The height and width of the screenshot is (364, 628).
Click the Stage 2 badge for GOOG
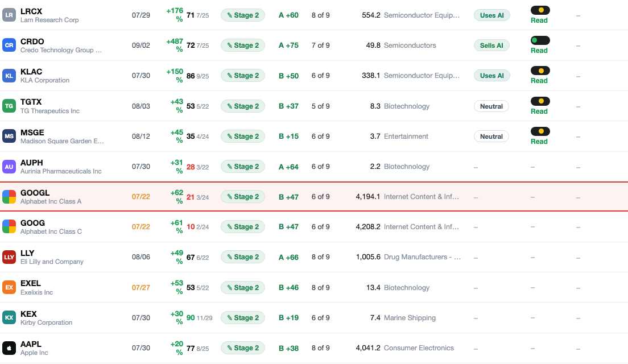tap(243, 227)
